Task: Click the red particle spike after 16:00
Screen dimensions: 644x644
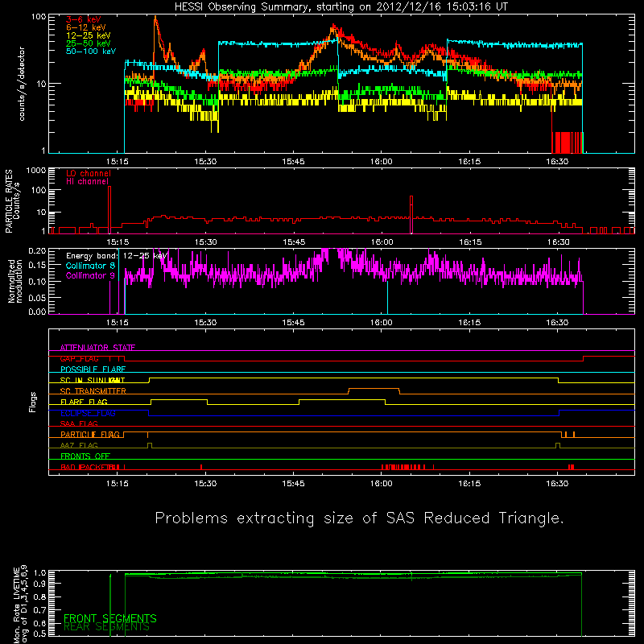Action: click(x=411, y=215)
